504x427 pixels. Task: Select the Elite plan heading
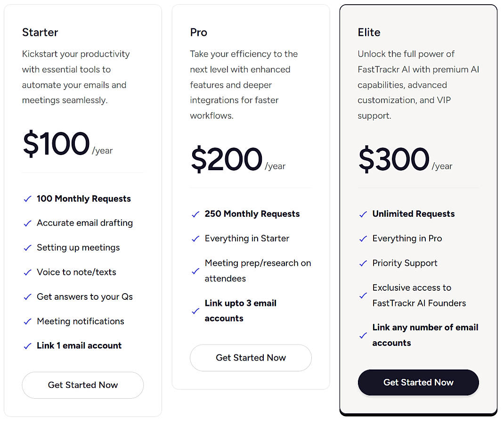click(x=369, y=33)
